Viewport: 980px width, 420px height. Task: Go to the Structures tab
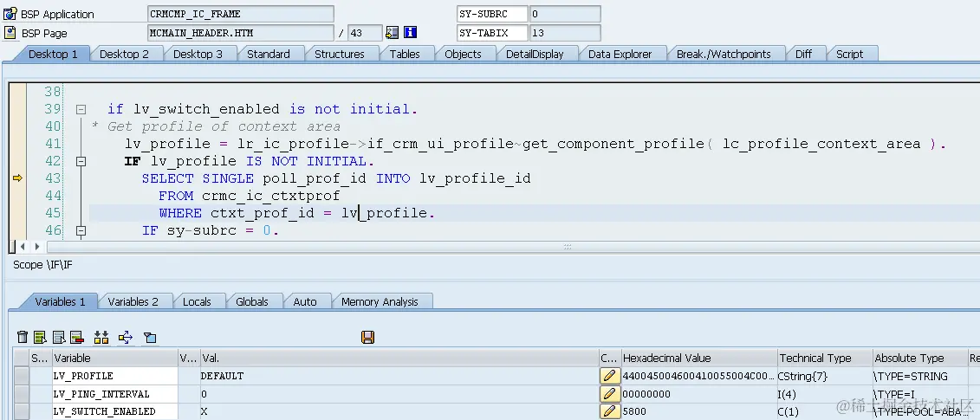point(340,54)
